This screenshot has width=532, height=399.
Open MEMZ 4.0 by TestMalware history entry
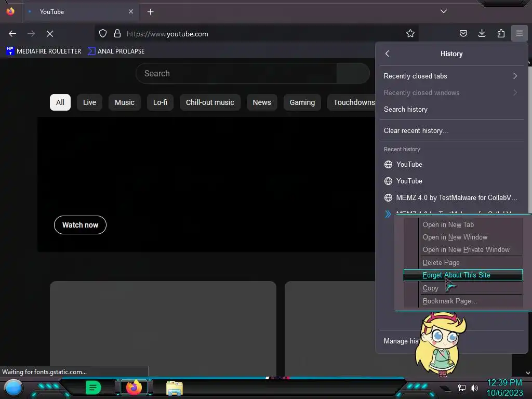tap(451, 197)
